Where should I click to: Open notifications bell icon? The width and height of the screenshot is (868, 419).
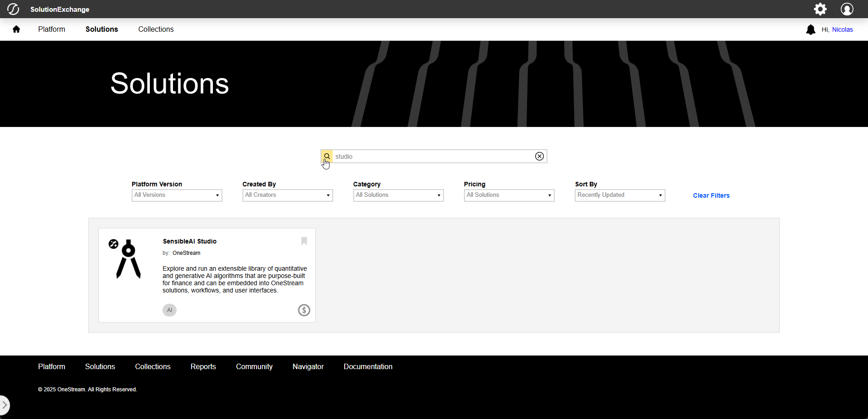click(810, 30)
